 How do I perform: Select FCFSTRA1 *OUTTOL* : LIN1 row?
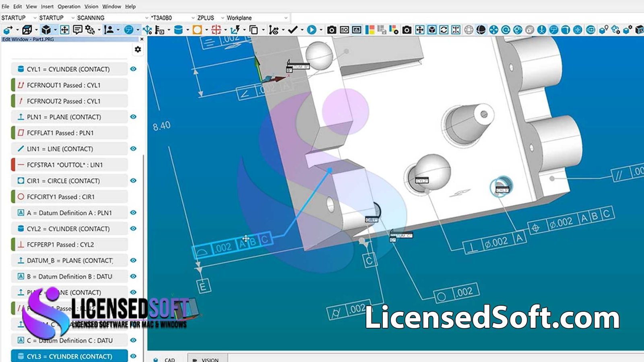pos(69,165)
